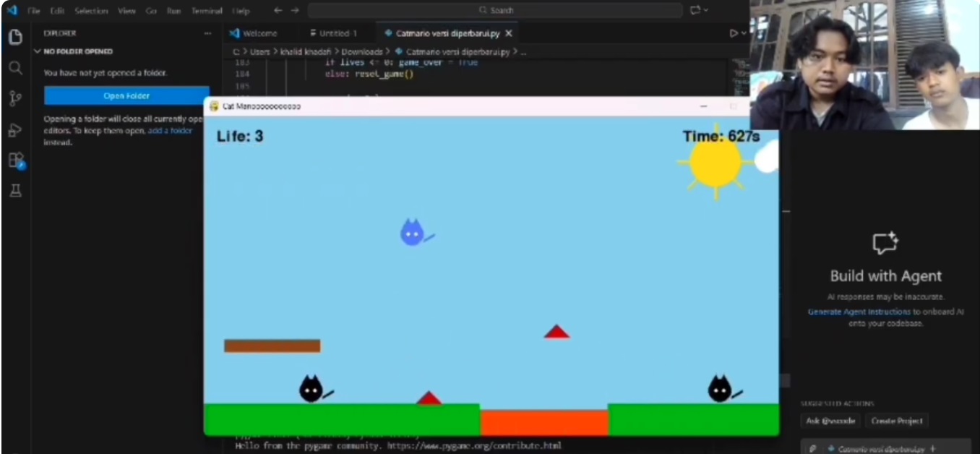Open Explorer's three-dot more actions menu

tap(208, 33)
